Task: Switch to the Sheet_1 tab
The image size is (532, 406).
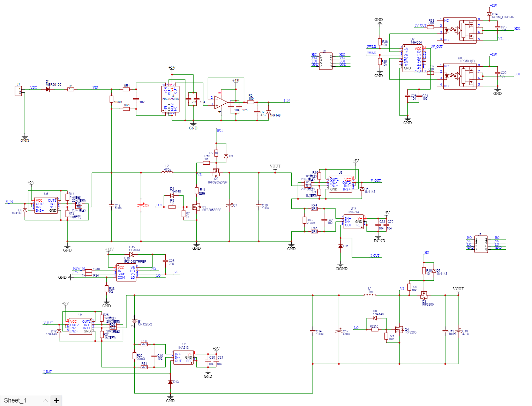Action: pyautogui.click(x=25, y=400)
